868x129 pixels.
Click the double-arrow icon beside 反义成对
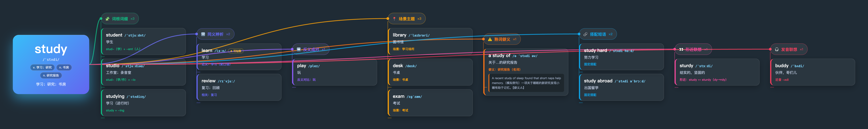coord(299,49)
